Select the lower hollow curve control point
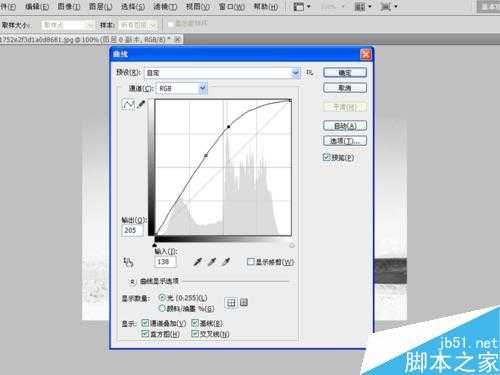The width and height of the screenshot is (500, 375). tap(206, 155)
